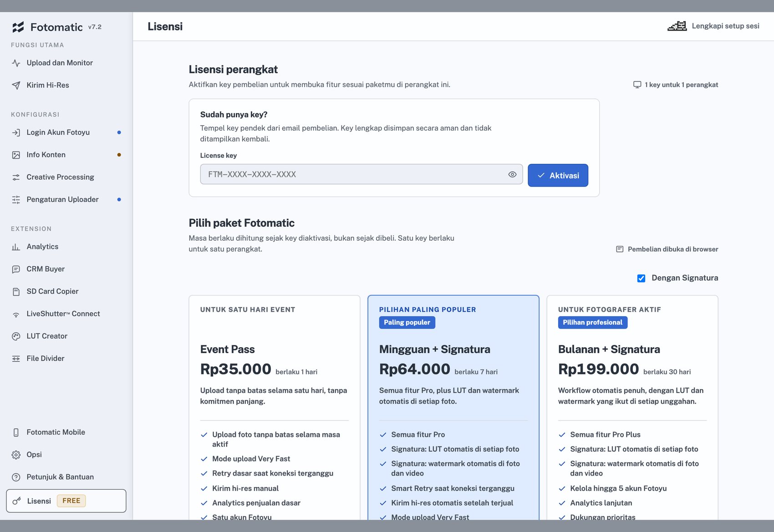
Task: Toggle license key visibility with the eye icon
Action: point(512,174)
